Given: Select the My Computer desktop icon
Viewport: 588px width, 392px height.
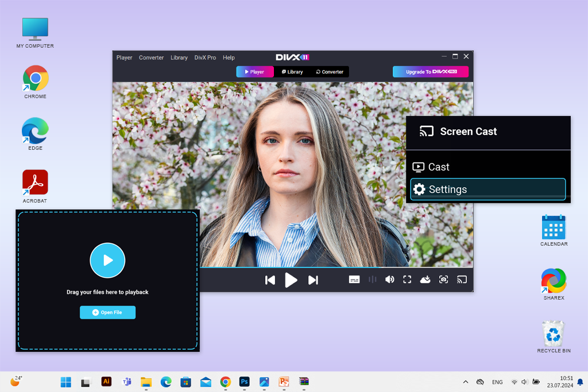Looking at the screenshot, I should point(35,33).
